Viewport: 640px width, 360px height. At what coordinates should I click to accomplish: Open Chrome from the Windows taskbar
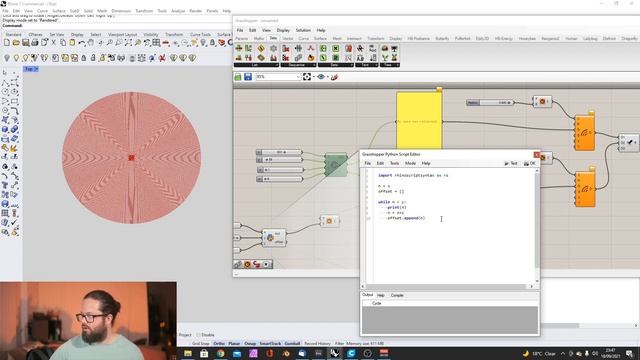[x=220, y=353]
